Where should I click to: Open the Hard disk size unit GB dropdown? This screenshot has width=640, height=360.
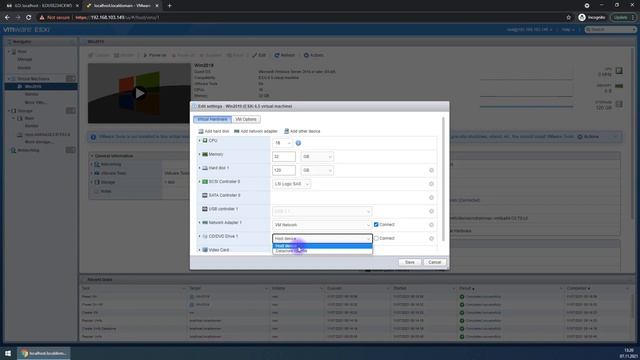pyautogui.click(x=317, y=170)
